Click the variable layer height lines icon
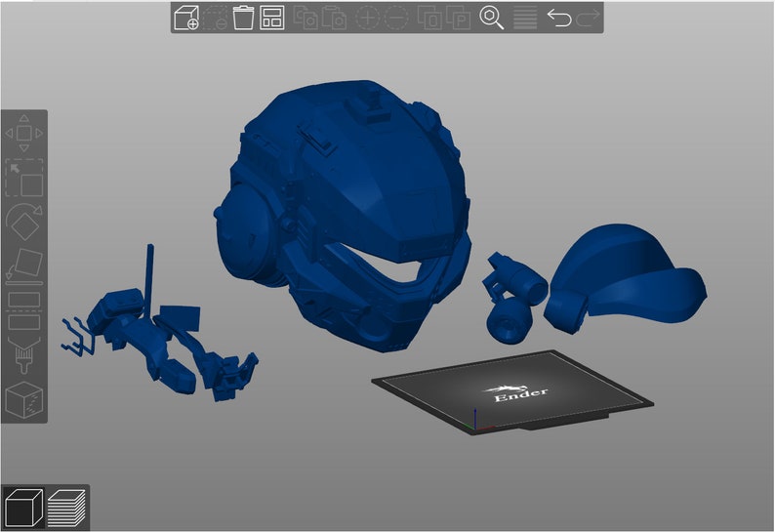Screen dimensions: 775x532 pos(525,18)
